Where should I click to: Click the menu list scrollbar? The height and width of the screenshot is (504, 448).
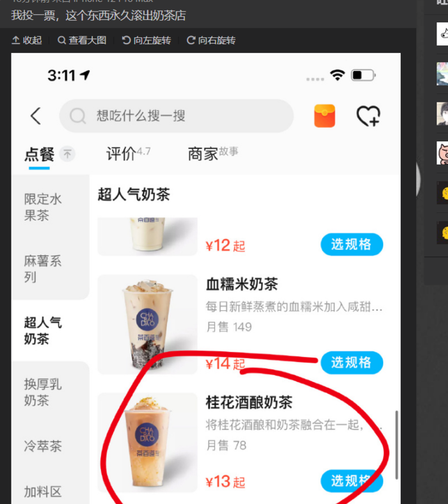click(397, 445)
